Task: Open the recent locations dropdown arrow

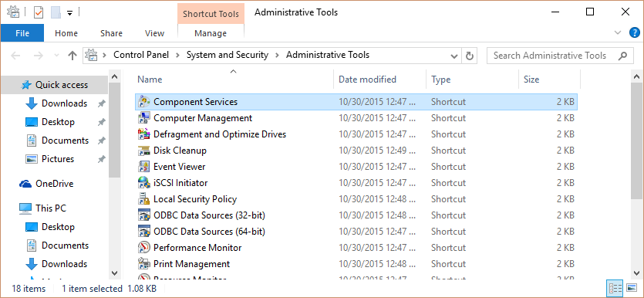Action: (56, 56)
